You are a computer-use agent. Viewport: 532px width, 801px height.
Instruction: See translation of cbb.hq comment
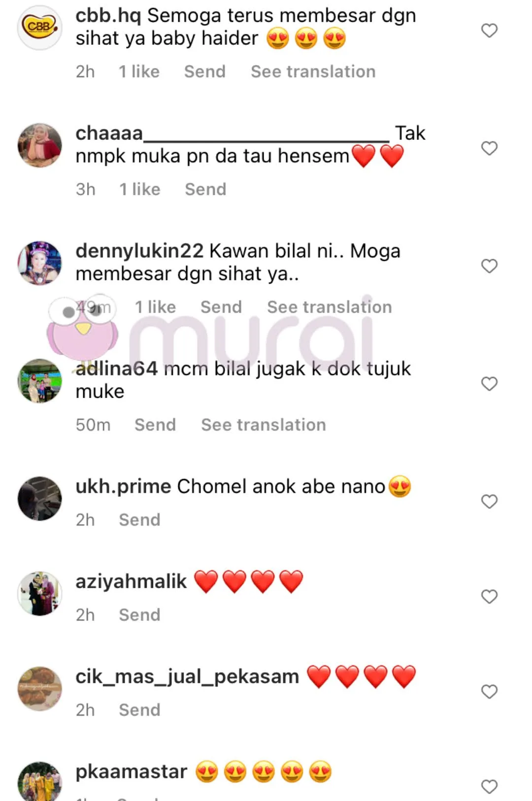click(x=313, y=71)
